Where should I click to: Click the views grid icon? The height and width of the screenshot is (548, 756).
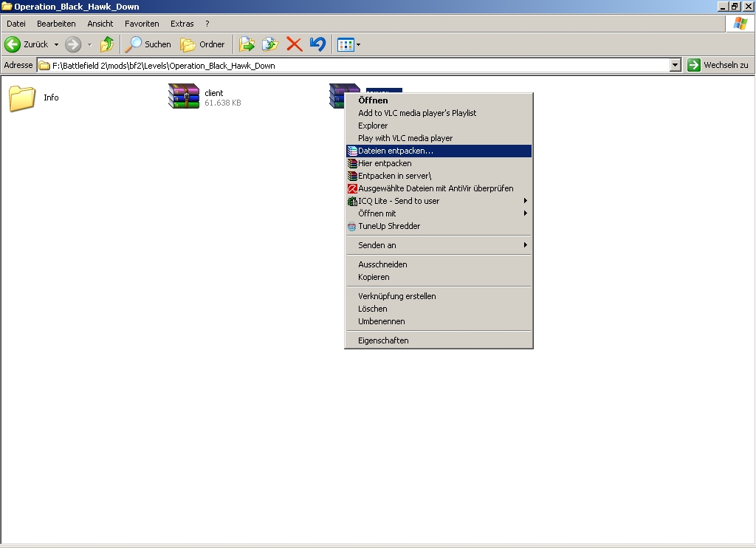click(346, 45)
